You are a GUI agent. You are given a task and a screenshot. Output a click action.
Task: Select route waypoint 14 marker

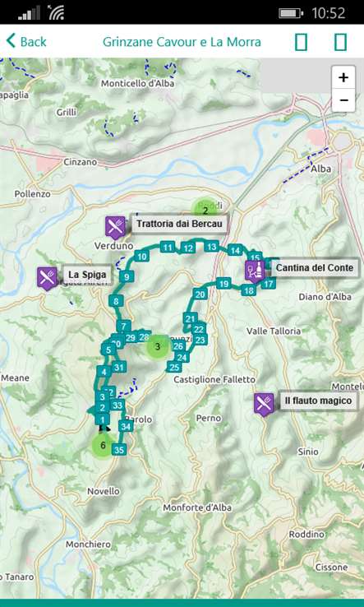(235, 251)
